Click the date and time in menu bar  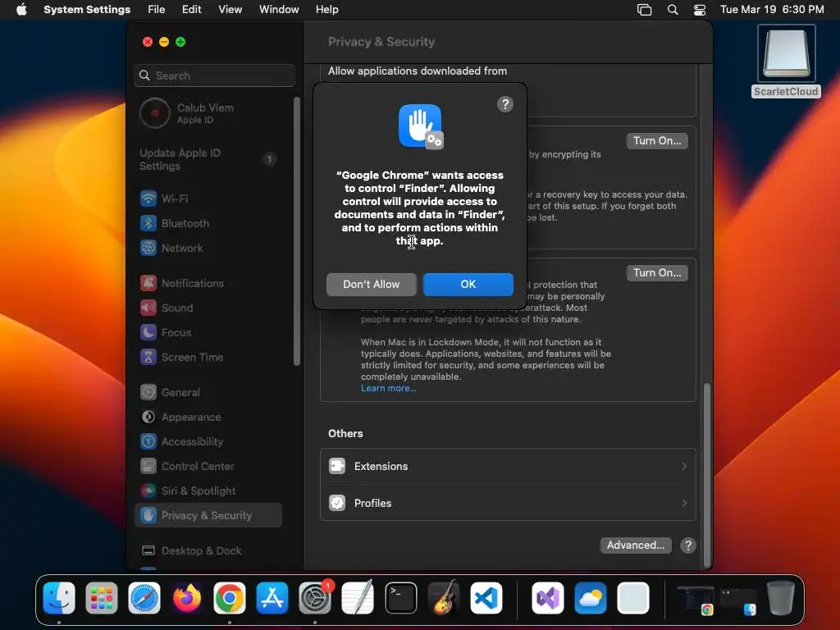[771, 10]
